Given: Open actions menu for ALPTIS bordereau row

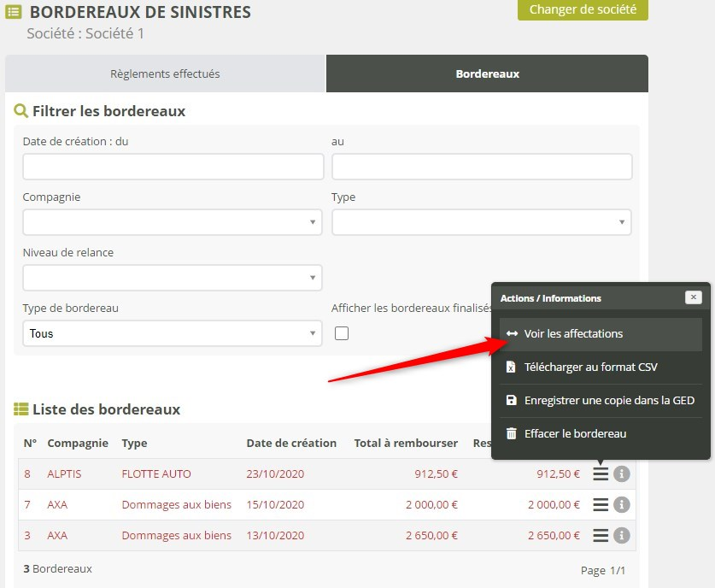Looking at the screenshot, I should click(601, 474).
